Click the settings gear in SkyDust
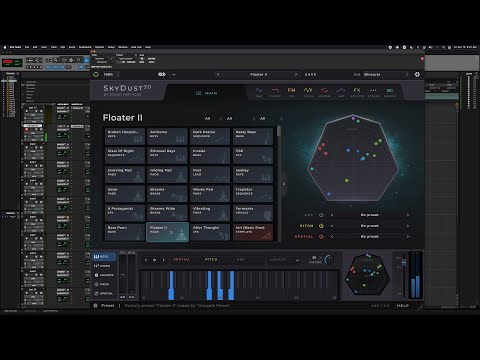This screenshot has height=360, width=480. click(x=417, y=74)
